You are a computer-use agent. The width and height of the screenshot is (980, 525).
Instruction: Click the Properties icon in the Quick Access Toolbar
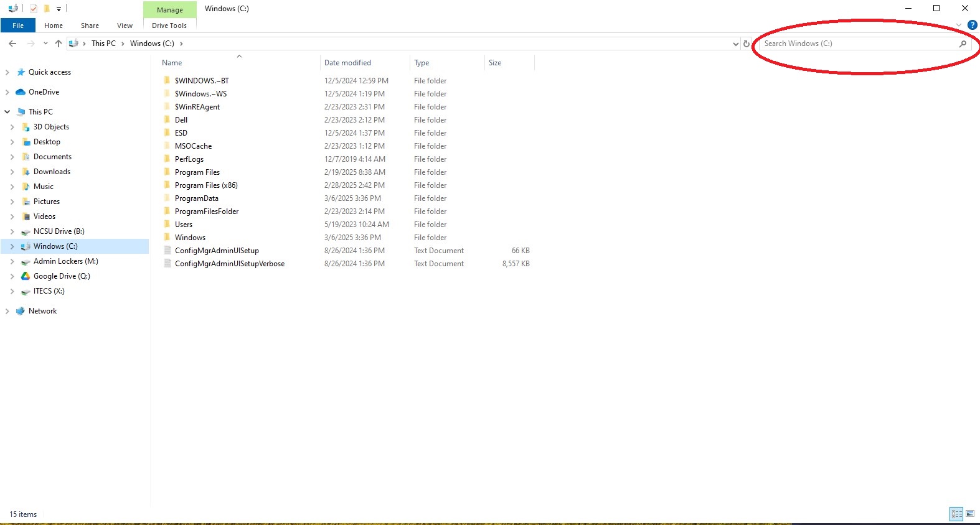coord(34,9)
